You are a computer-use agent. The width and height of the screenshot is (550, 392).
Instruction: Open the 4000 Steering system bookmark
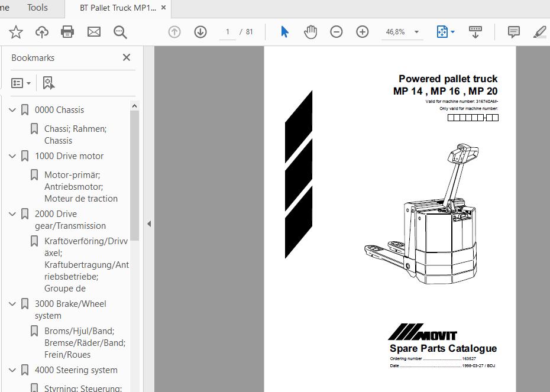coord(76,370)
